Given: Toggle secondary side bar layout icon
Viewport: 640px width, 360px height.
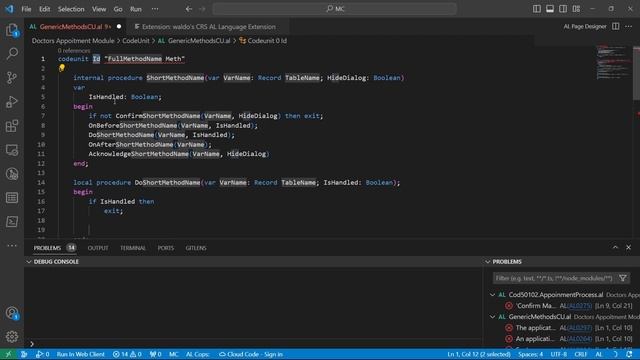Looking at the screenshot, I should (563, 9).
